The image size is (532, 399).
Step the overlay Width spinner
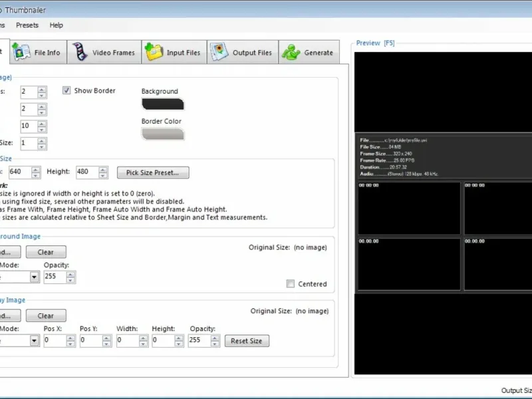pyautogui.click(x=143, y=340)
